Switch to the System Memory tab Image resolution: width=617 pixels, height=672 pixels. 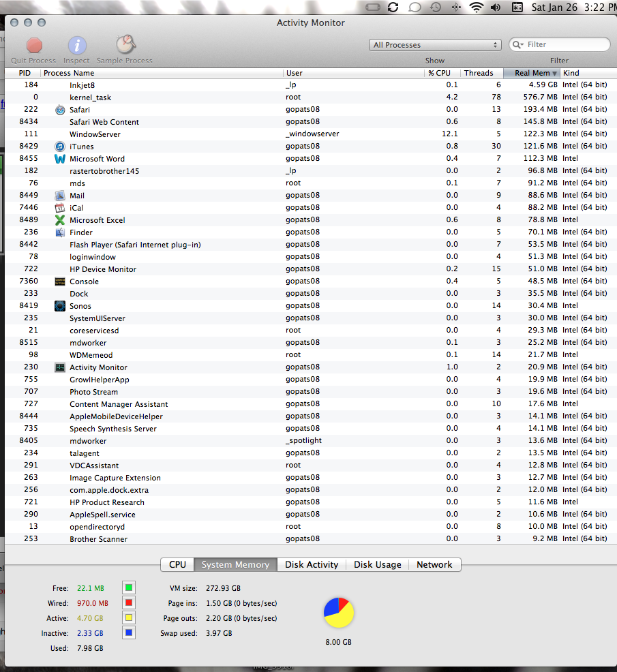click(235, 565)
